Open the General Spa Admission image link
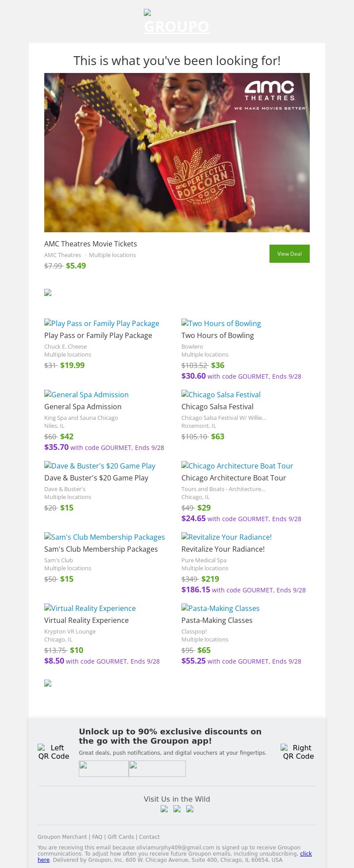The height and width of the screenshot is (868, 354). click(86, 395)
